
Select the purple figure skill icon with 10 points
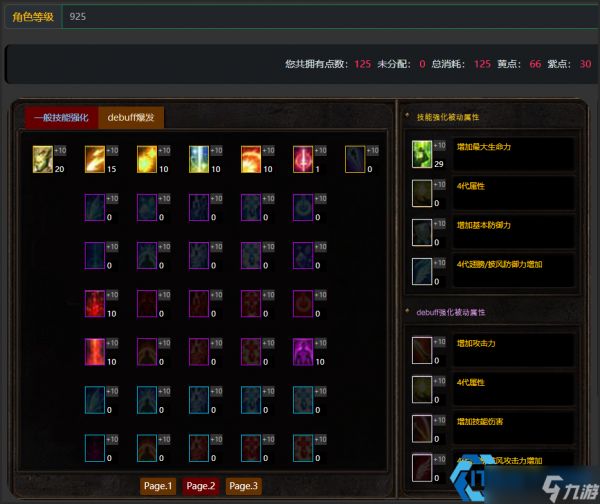[x=303, y=352]
